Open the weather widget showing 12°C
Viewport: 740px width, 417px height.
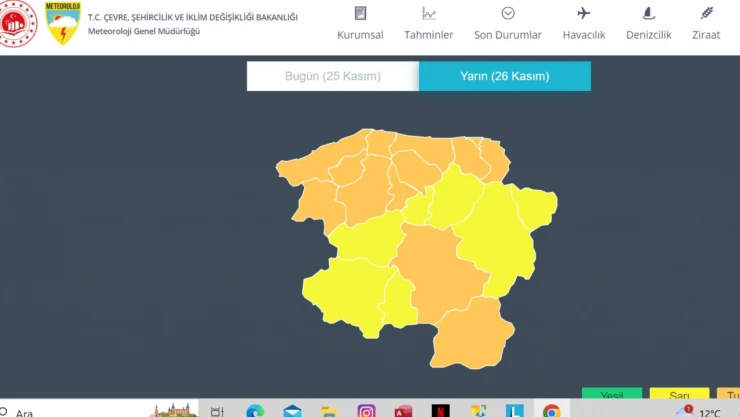698,412
